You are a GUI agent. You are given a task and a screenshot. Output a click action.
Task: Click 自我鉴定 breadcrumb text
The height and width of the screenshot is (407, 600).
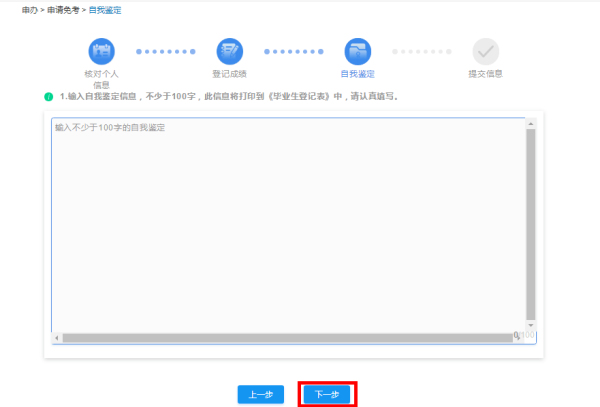click(105, 10)
